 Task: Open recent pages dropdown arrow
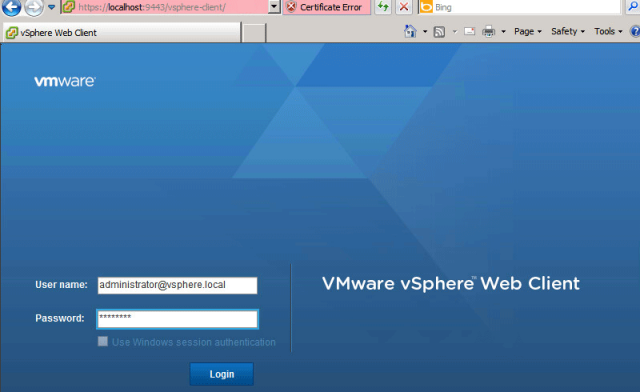tap(51, 7)
